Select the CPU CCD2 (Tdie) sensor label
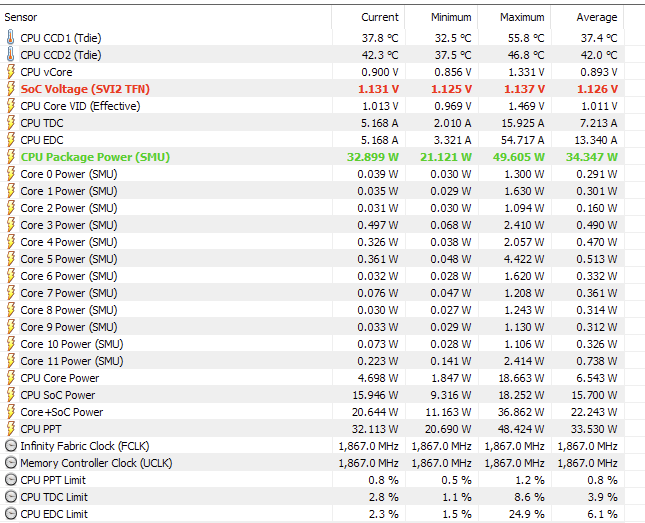The width and height of the screenshot is (645, 523). (61, 55)
